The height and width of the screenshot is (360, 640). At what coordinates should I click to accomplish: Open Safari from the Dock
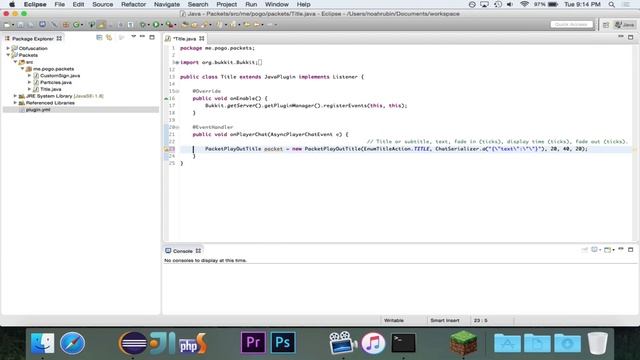pos(73,343)
